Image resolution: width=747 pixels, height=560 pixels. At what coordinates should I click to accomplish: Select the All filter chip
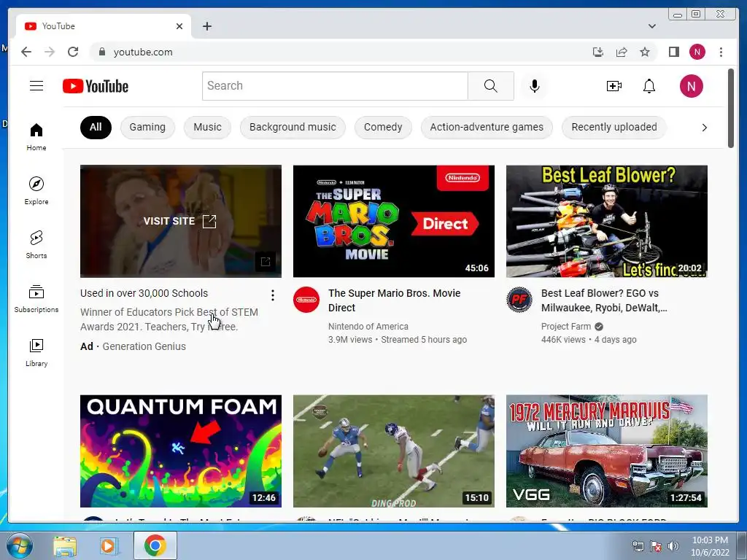(96, 127)
